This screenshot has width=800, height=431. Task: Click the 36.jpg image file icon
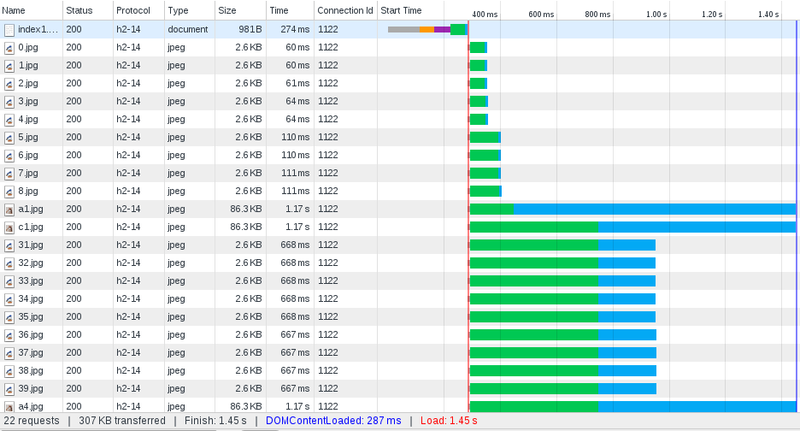pos(9,335)
